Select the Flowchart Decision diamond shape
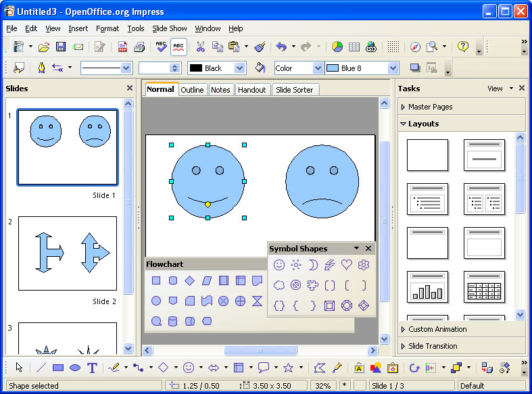Screen dimensions: 532x394 click(x=190, y=281)
